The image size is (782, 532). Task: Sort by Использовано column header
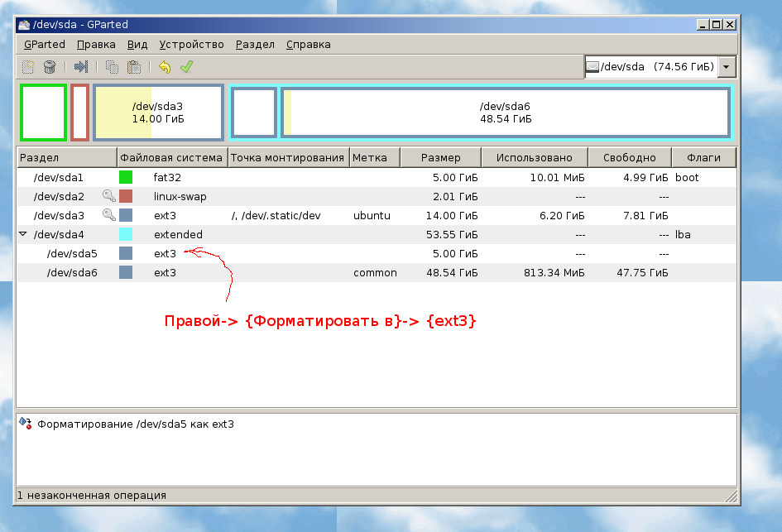pyautogui.click(x=535, y=157)
